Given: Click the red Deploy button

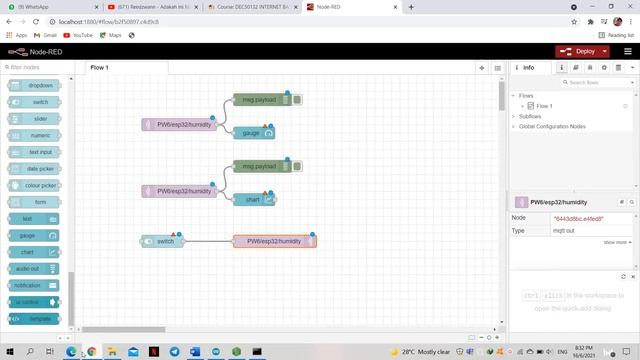Looking at the screenshot, I should pyautogui.click(x=577, y=51).
